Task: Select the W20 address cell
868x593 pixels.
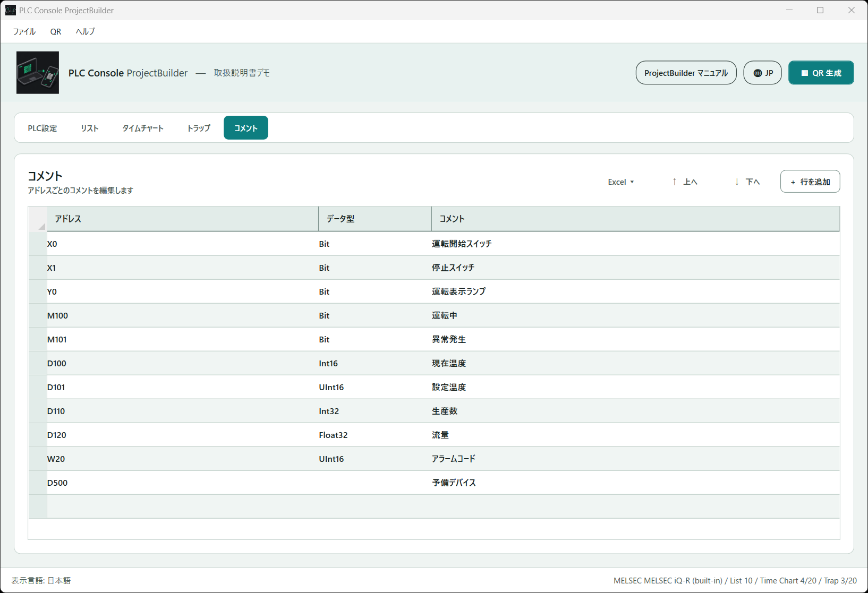Action: point(183,459)
